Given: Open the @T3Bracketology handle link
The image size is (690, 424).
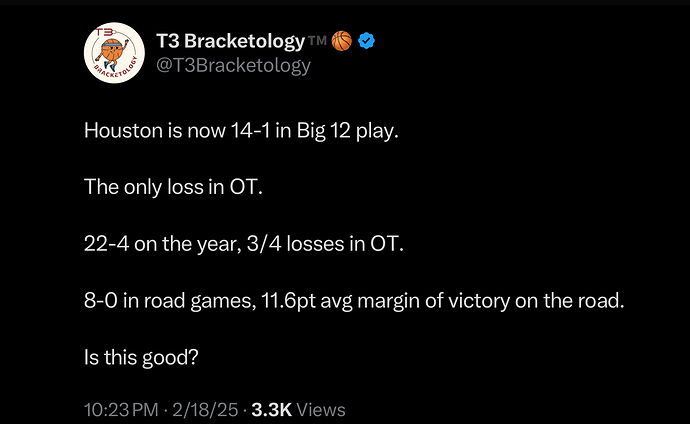Looking at the screenshot, I should [234, 66].
